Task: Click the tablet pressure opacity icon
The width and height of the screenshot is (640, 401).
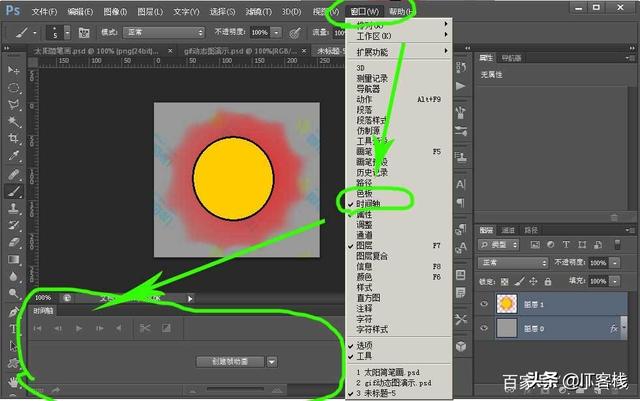Action: [295, 33]
